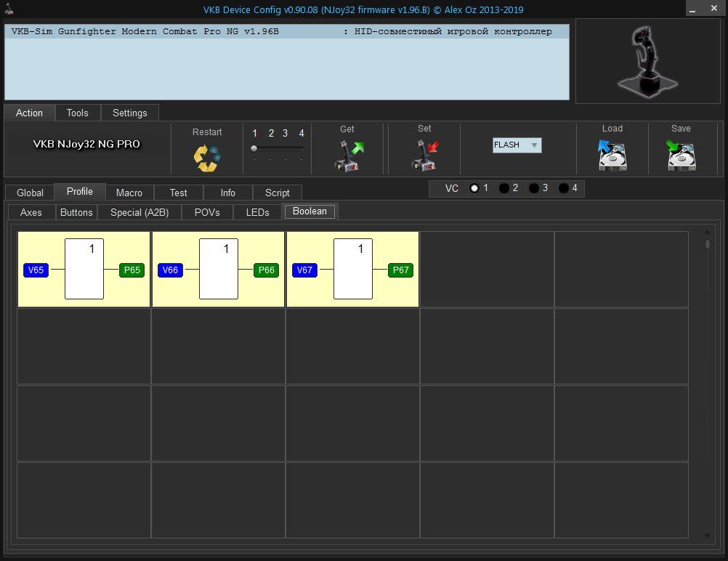
Task: Click the VKB NJoy32 NG PRO label
Action: click(86, 144)
